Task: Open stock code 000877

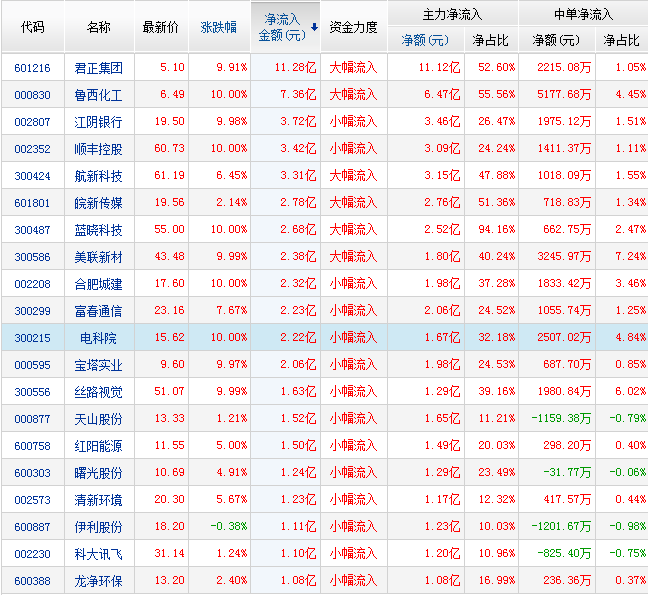Action: coord(32,419)
